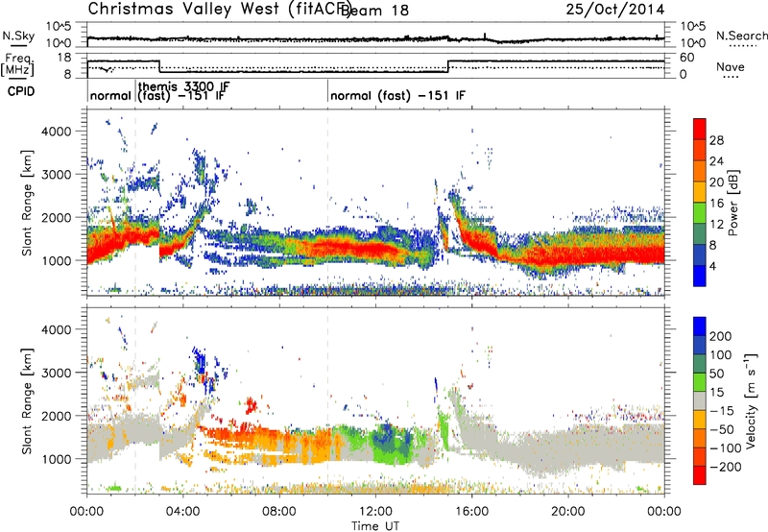Click the '3000' tick of the velocity panel
This screenshot has width=768, height=532.
click(57, 373)
